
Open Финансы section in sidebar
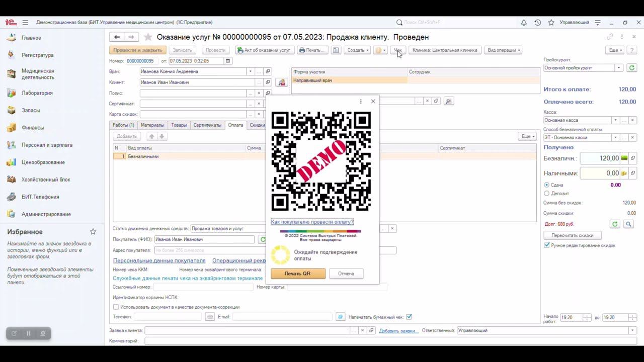click(32, 128)
